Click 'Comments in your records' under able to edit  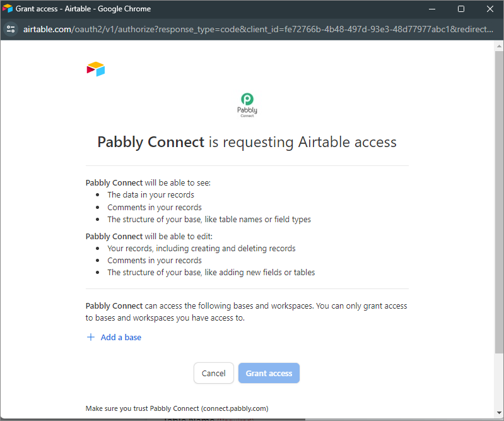(x=155, y=261)
